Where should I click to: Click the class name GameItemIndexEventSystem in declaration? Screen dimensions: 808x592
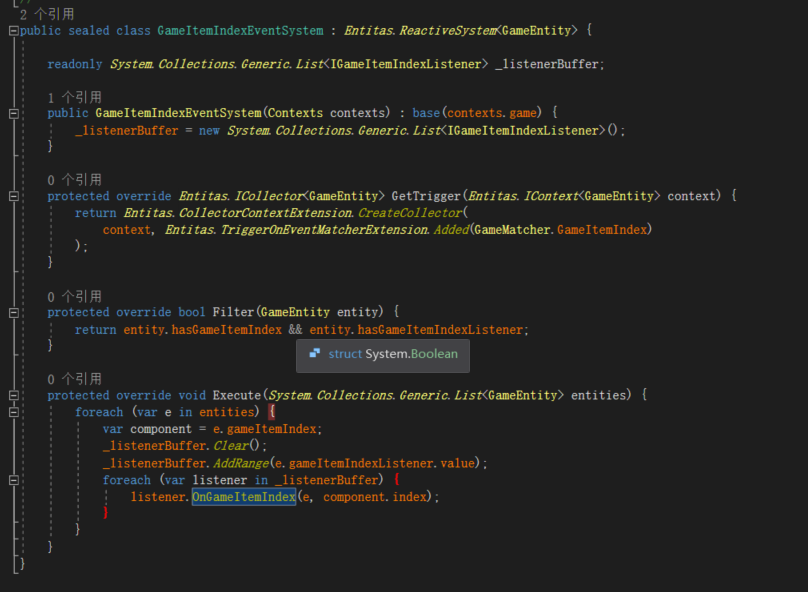pyautogui.click(x=240, y=31)
